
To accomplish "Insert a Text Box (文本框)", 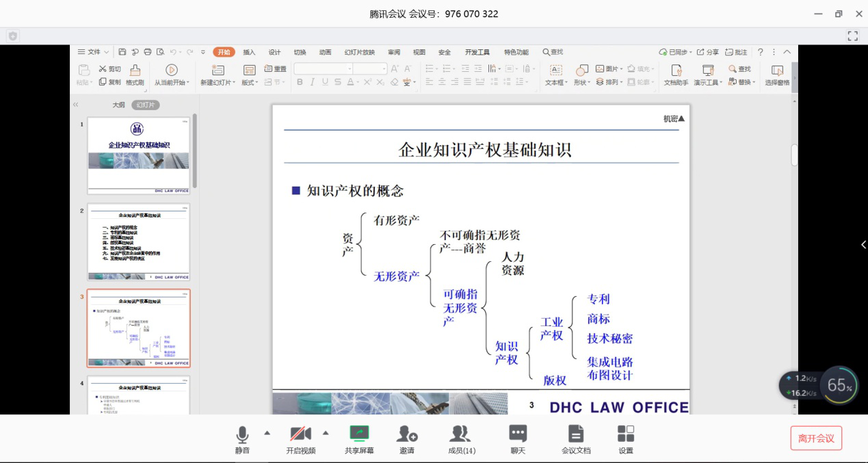I will click(556, 75).
